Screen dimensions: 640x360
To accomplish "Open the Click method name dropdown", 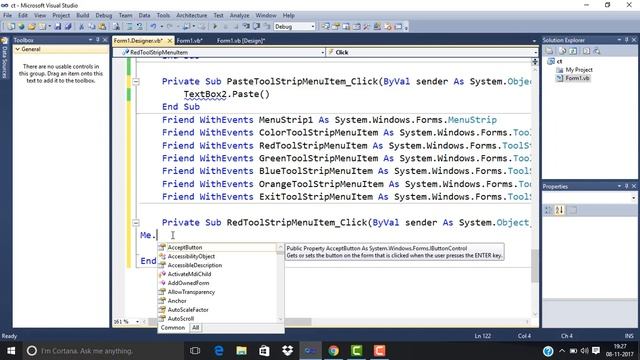I will 535,52.
